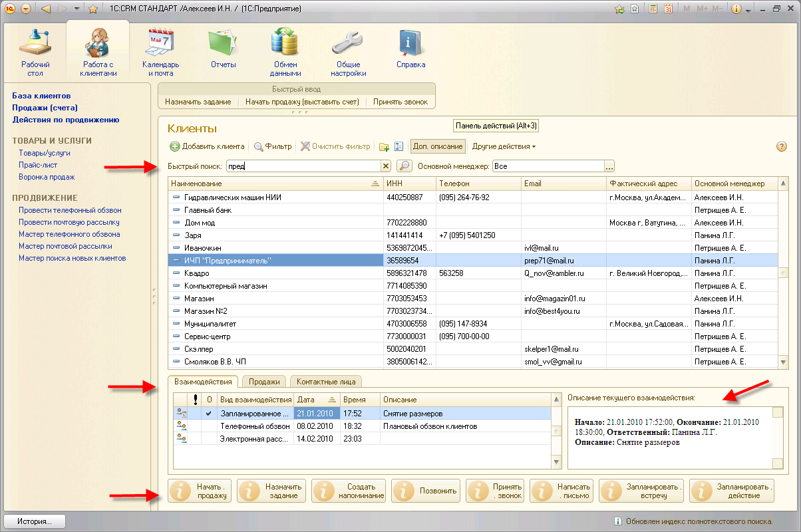This screenshot has width=801, height=532.
Task: Click the magnifier search button beside quick search
Action: [404, 166]
